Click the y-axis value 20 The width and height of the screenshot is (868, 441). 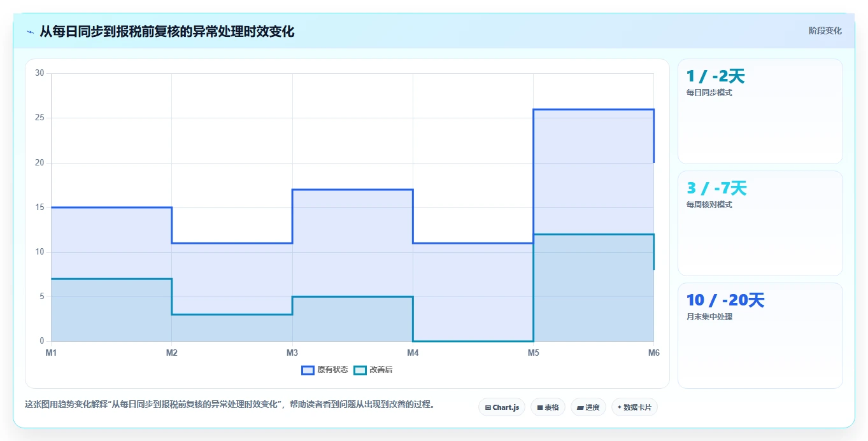(39, 163)
